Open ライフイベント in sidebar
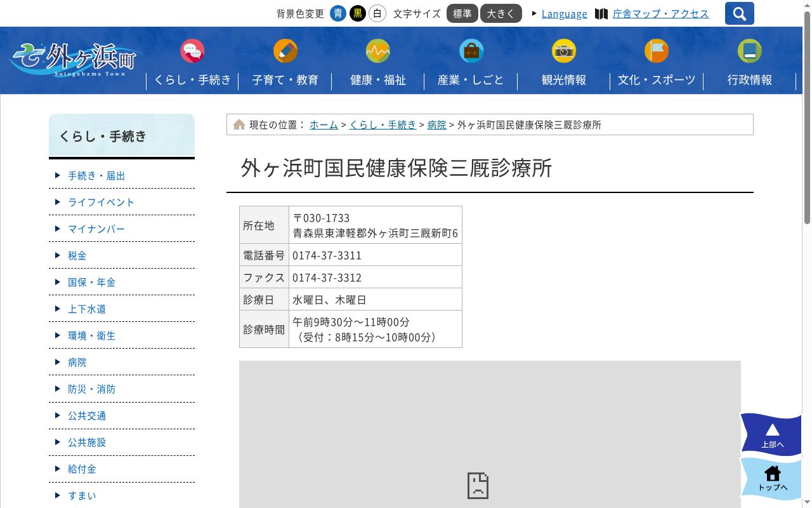This screenshot has height=508, width=812. pyautogui.click(x=101, y=203)
